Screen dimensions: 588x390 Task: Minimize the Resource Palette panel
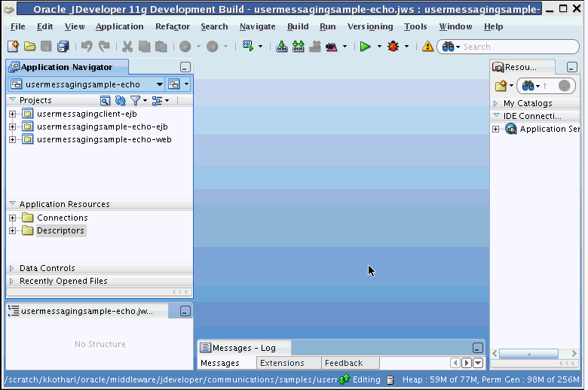point(571,68)
